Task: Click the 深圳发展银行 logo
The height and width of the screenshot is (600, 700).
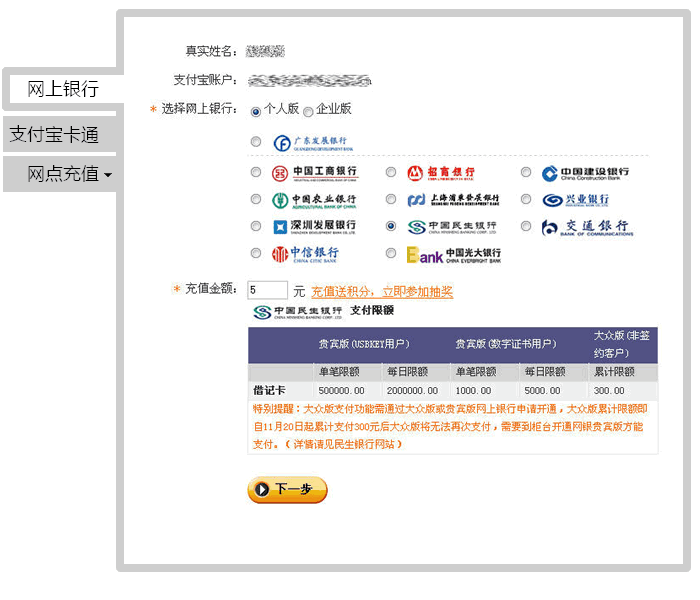Action: (314, 227)
